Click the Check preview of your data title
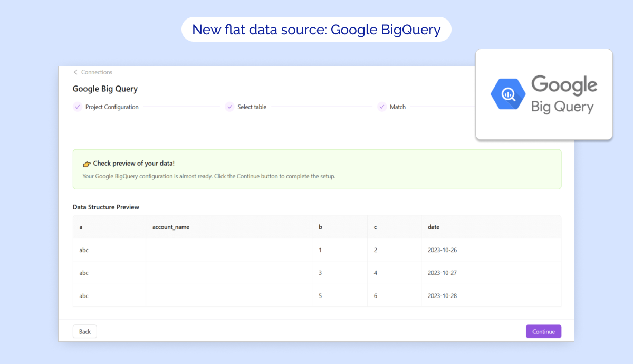 [134, 164]
